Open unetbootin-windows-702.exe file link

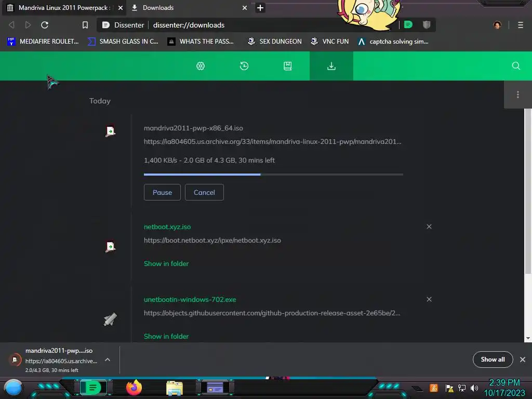[190, 300]
